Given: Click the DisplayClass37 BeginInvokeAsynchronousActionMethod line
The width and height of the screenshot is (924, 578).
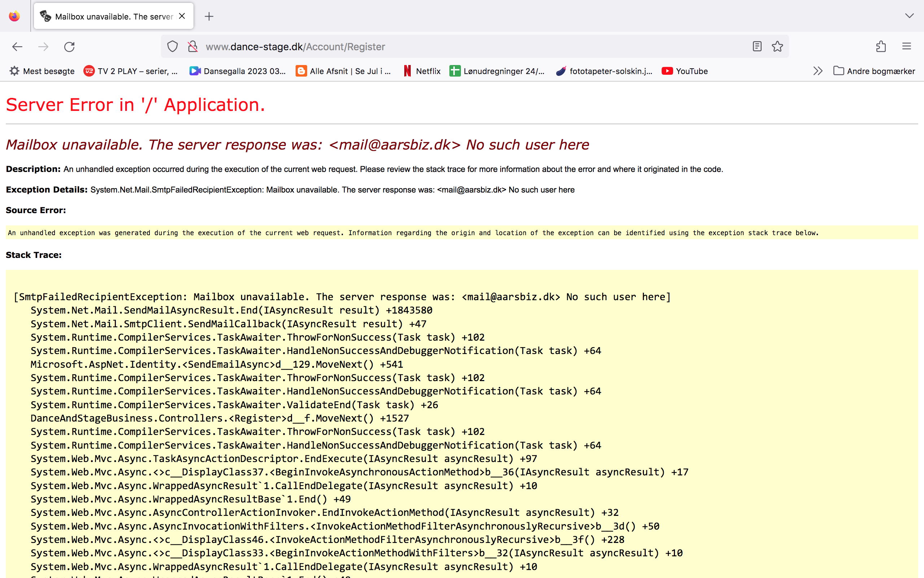Looking at the screenshot, I should 359,472.
